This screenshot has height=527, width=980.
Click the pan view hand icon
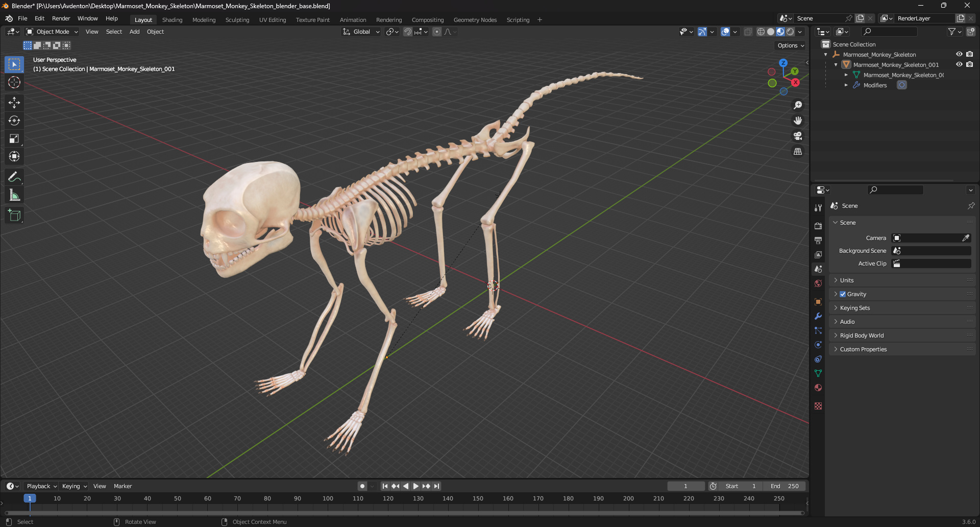798,121
